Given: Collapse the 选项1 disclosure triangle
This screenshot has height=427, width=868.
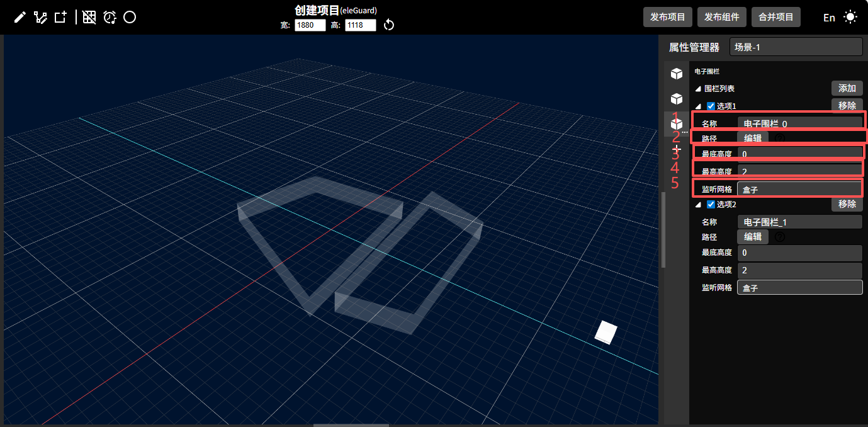Looking at the screenshot, I should point(698,106).
